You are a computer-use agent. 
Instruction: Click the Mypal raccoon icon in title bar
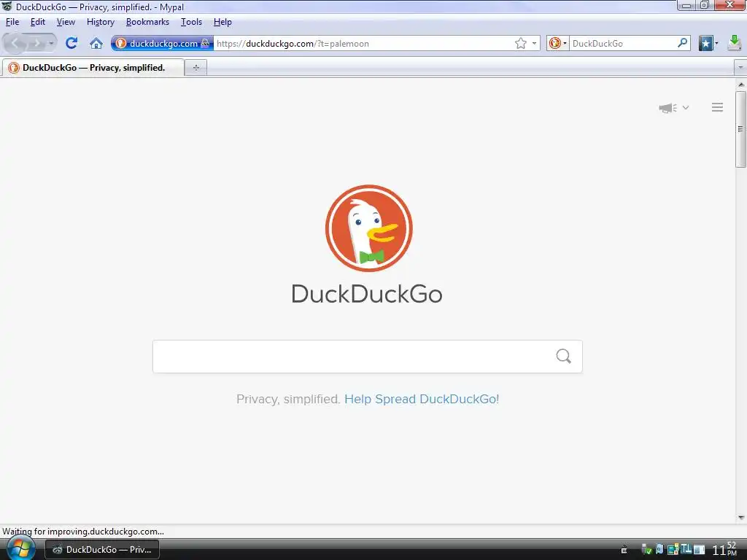(7, 6)
